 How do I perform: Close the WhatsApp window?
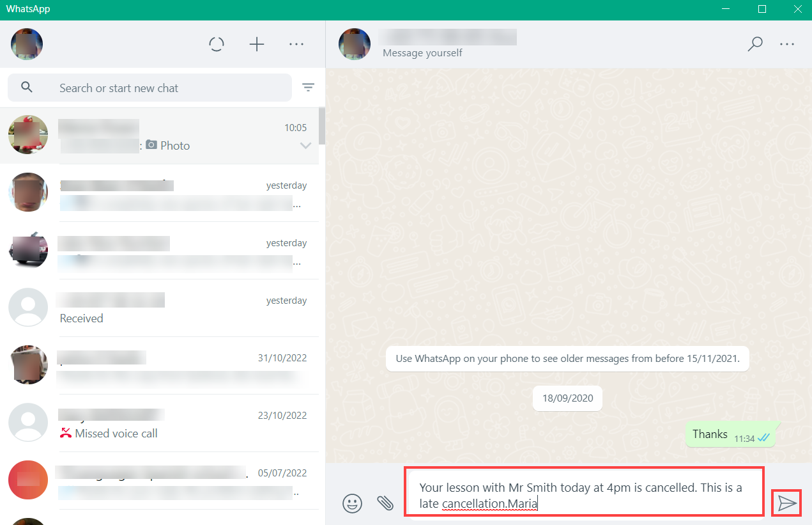coord(797,9)
